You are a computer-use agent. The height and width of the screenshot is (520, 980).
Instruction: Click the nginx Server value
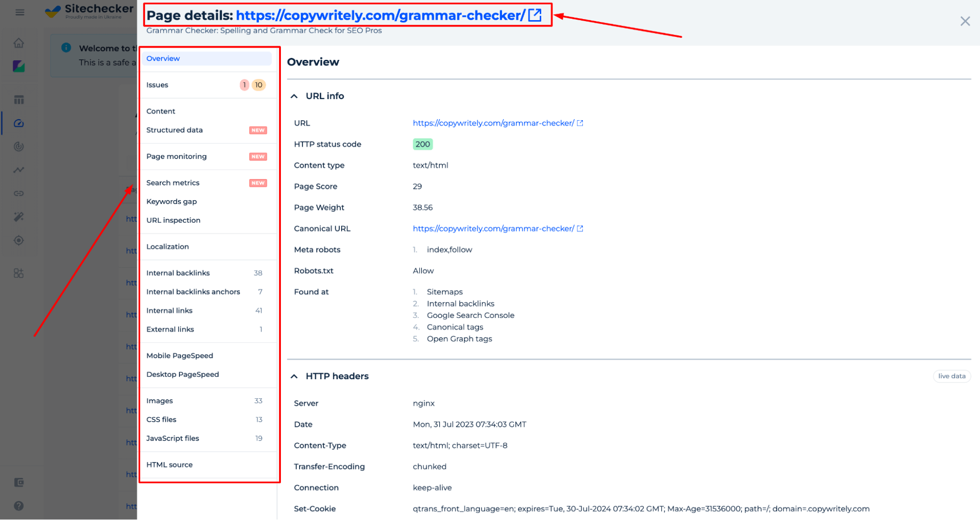pos(424,403)
